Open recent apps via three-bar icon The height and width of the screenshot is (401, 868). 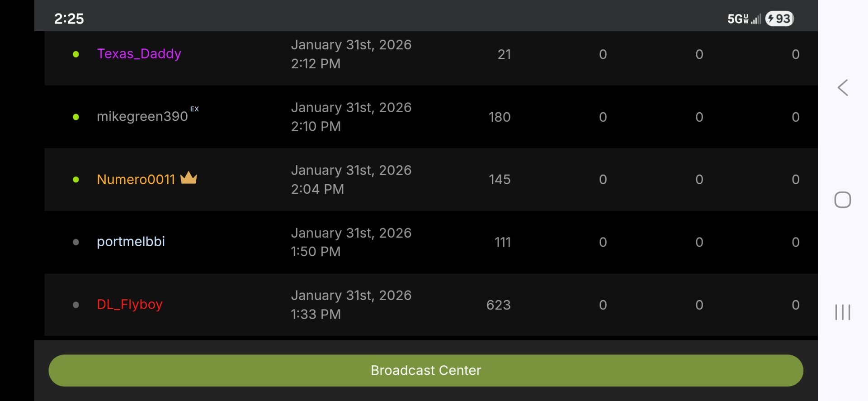coord(842,312)
